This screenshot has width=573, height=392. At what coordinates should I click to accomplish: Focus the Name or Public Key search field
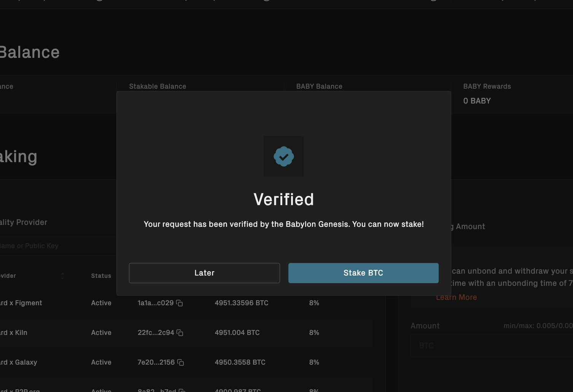pos(58,246)
